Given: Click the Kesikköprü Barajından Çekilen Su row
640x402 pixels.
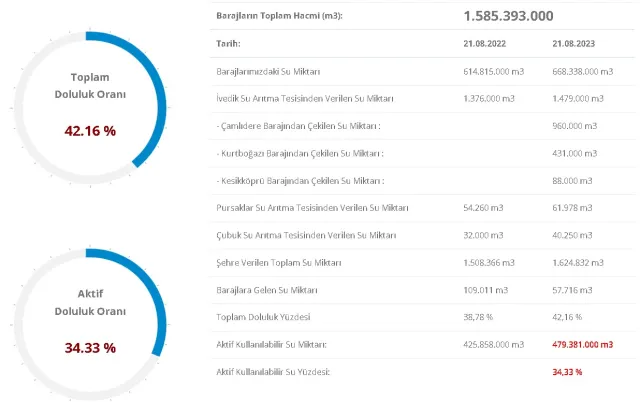Looking at the screenshot, I should [300, 180].
